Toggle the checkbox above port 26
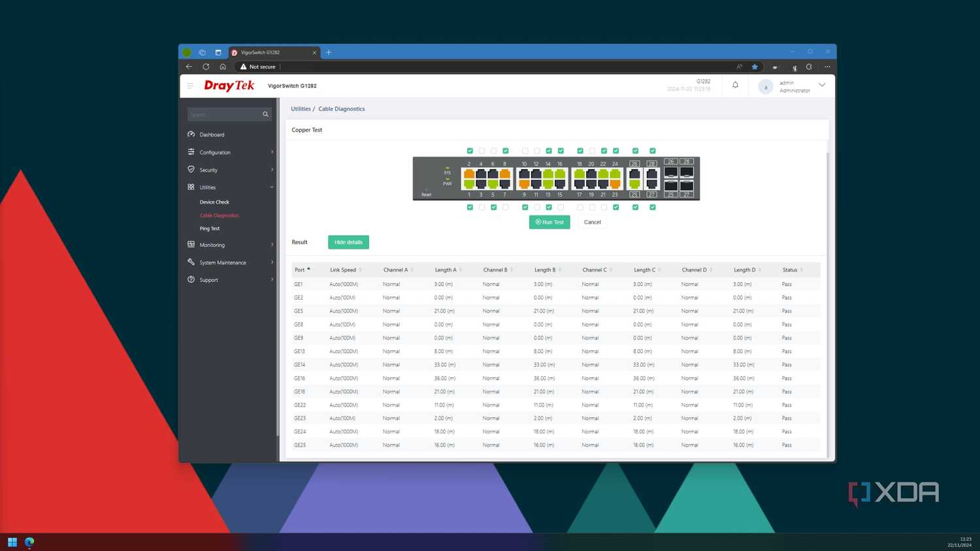The height and width of the screenshot is (551, 980). tap(635, 151)
